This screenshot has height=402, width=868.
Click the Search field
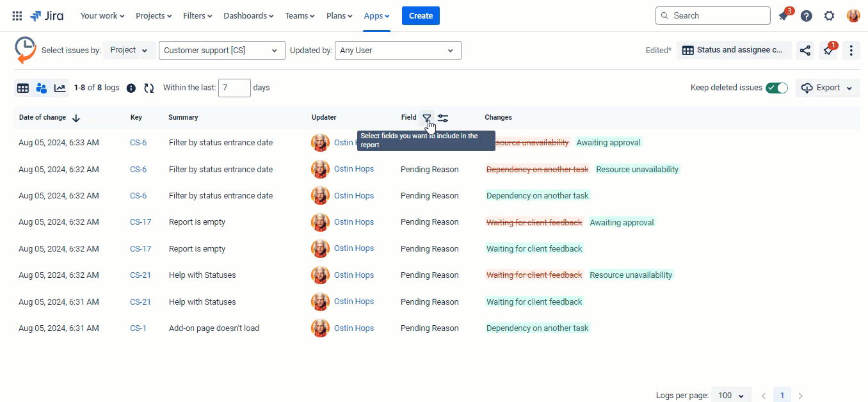tap(713, 16)
